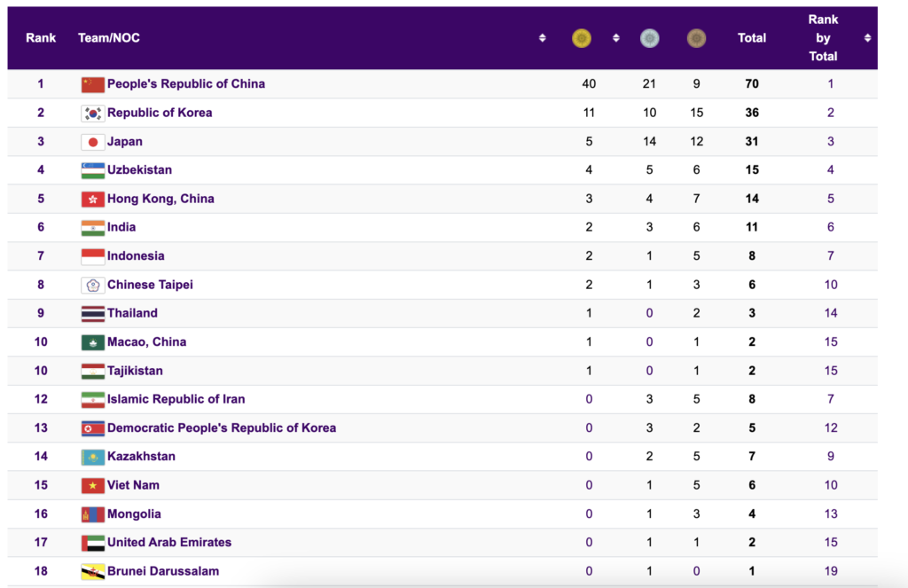
Task: Click the Rank column header
Action: click(x=41, y=38)
